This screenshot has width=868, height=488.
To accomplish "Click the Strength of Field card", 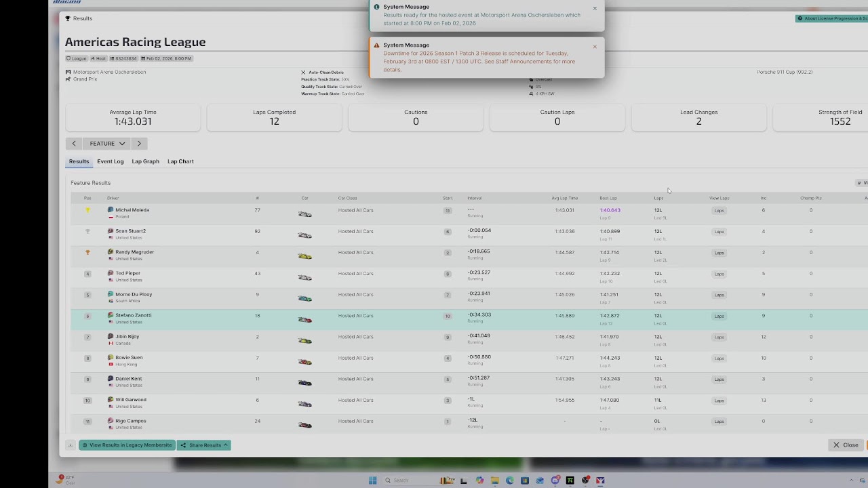I will (x=821, y=117).
